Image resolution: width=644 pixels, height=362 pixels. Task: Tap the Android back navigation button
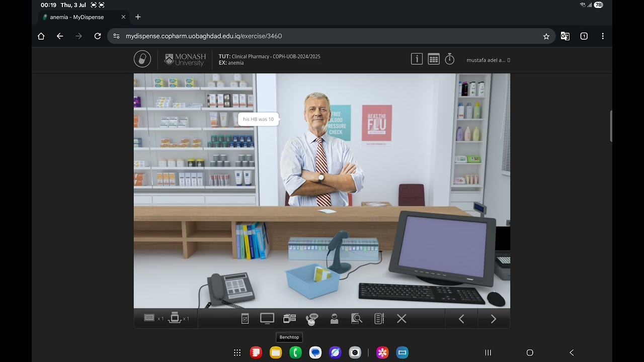tap(572, 352)
